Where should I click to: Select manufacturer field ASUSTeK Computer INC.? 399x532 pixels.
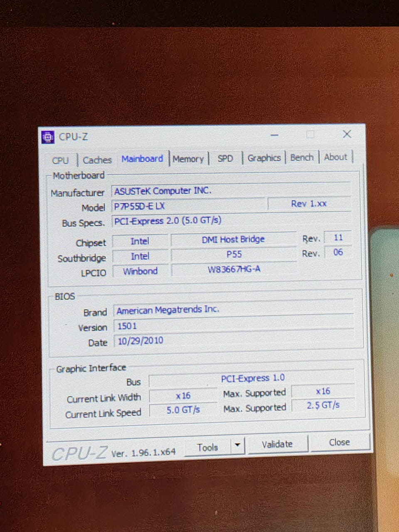(231, 191)
